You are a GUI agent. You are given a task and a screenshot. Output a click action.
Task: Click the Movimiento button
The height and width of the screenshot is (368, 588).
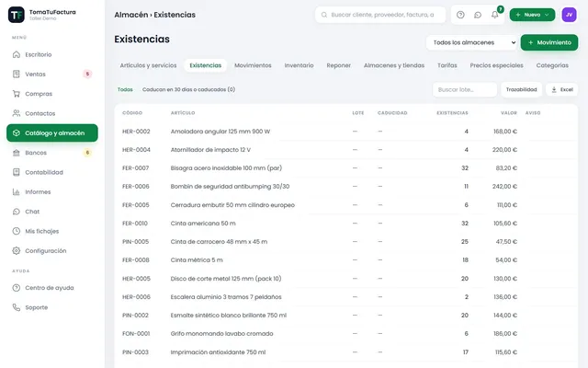point(549,42)
